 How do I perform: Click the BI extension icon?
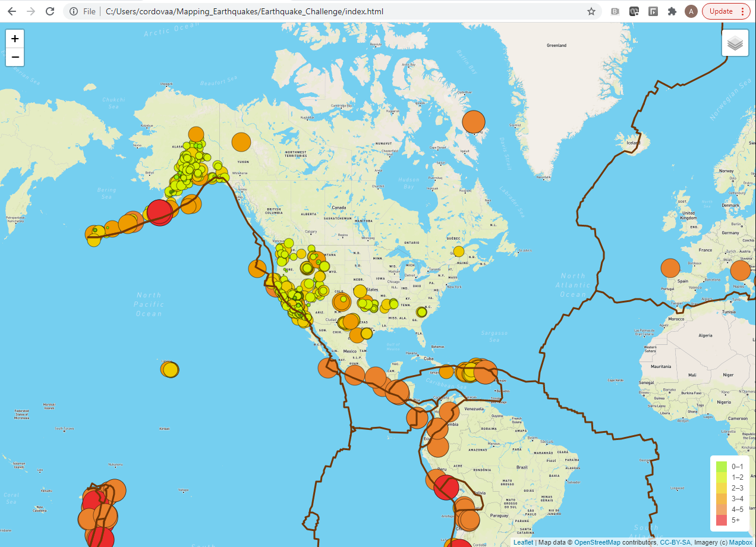click(x=615, y=11)
